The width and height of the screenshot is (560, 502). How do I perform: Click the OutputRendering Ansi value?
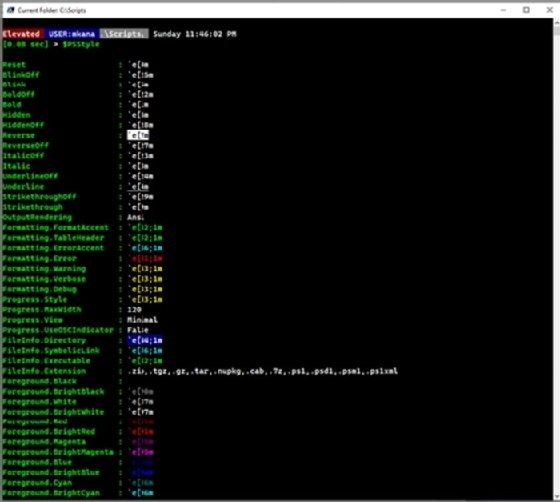coord(136,217)
